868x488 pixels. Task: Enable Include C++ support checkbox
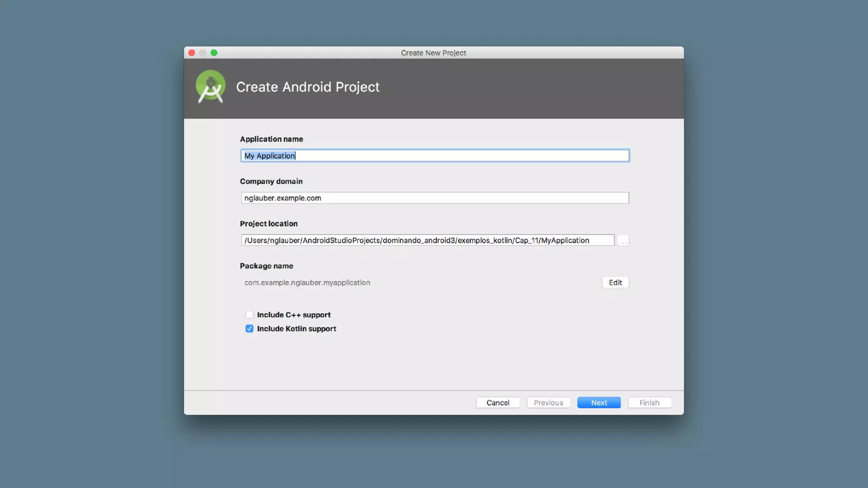click(x=249, y=315)
